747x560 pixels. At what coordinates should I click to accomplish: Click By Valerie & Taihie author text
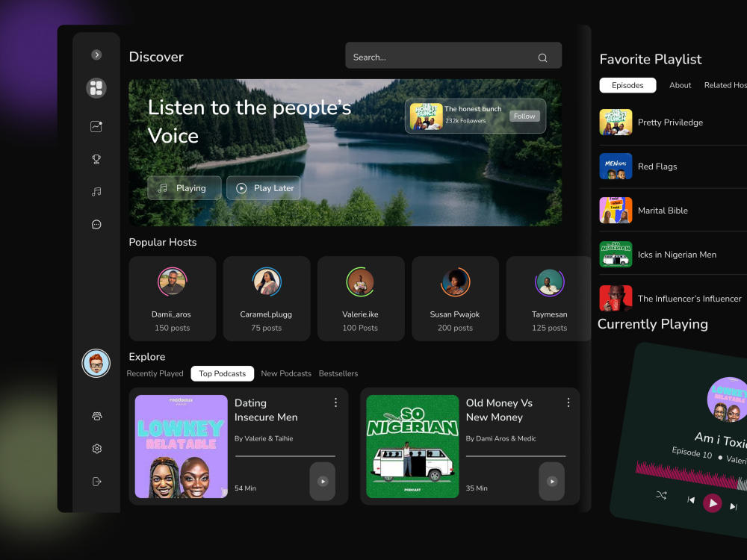264,438
